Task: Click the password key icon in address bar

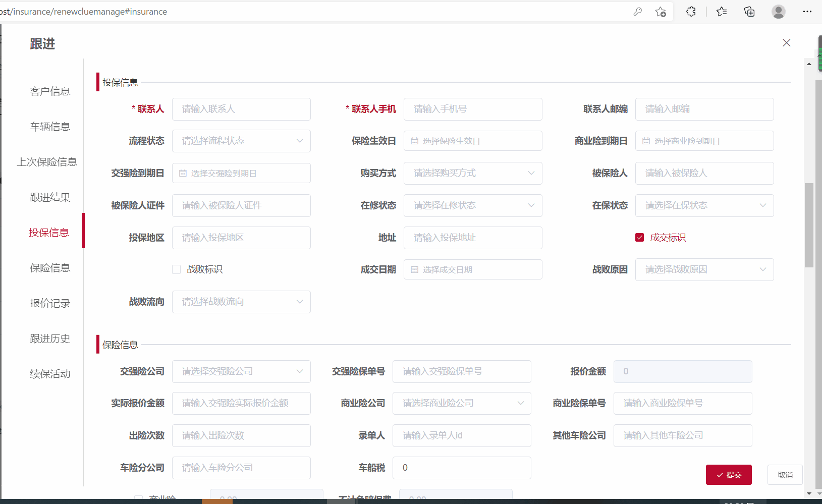Action: pos(638,12)
